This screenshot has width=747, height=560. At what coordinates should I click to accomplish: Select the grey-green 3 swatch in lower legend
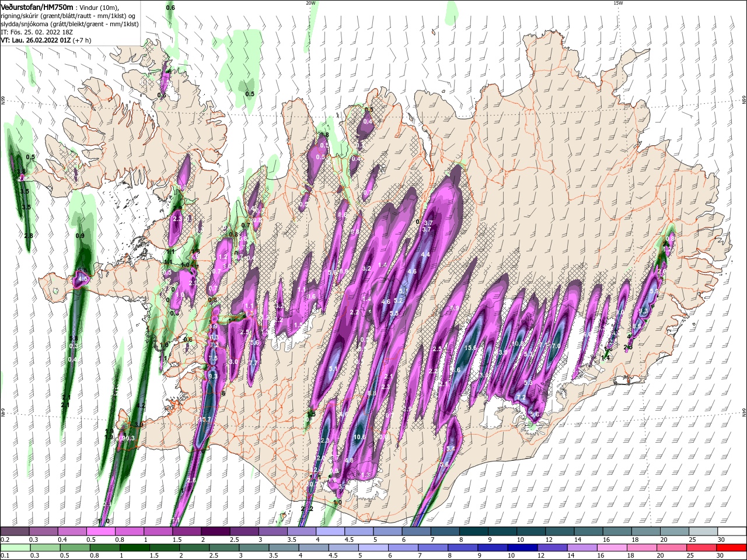click(254, 548)
